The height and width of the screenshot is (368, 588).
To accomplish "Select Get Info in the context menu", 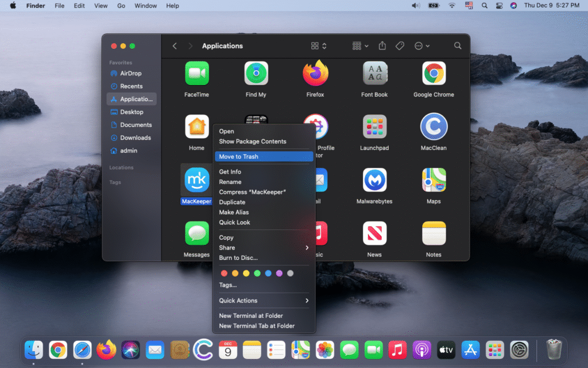I will (230, 172).
